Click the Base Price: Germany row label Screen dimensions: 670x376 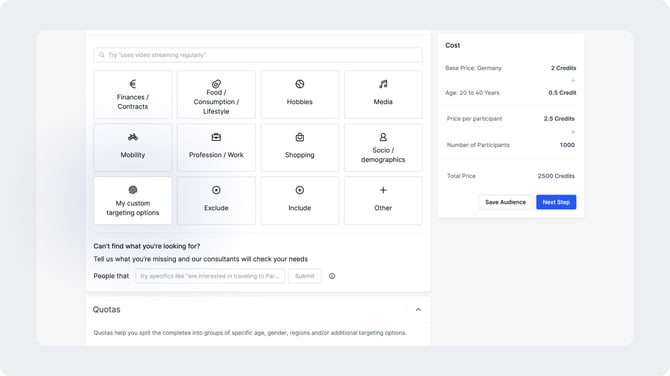[473, 68]
